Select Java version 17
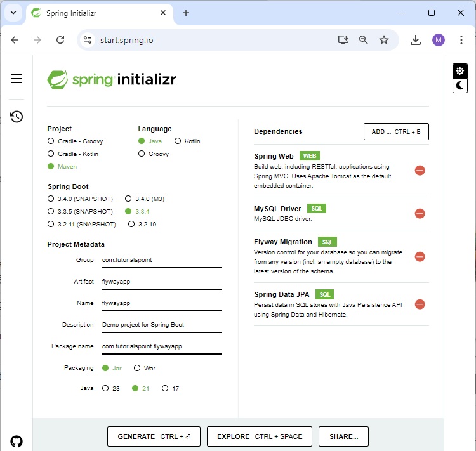 tap(170, 388)
